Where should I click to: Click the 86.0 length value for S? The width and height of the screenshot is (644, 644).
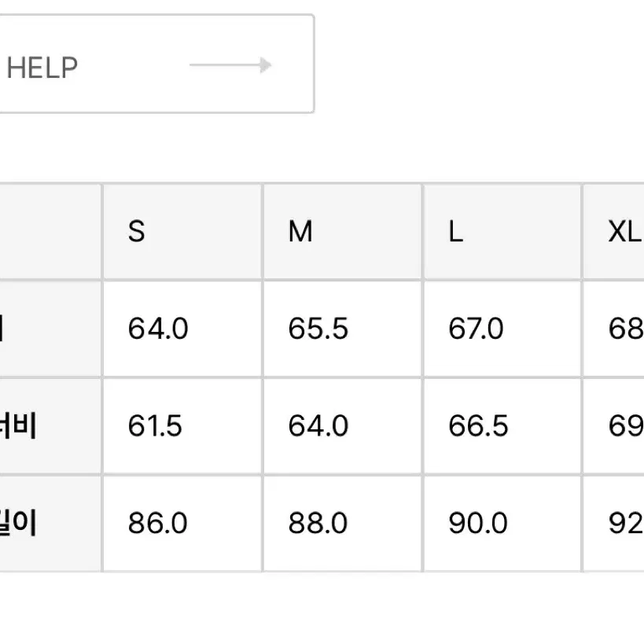coord(157,523)
